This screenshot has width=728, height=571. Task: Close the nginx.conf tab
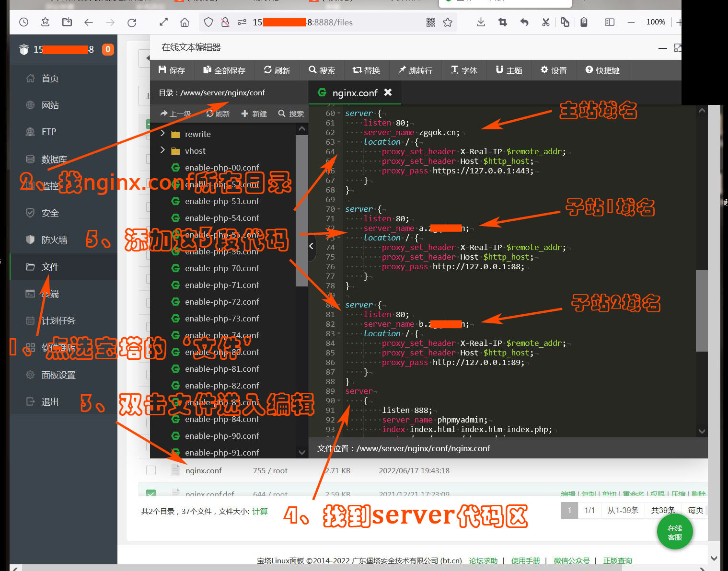pos(388,92)
